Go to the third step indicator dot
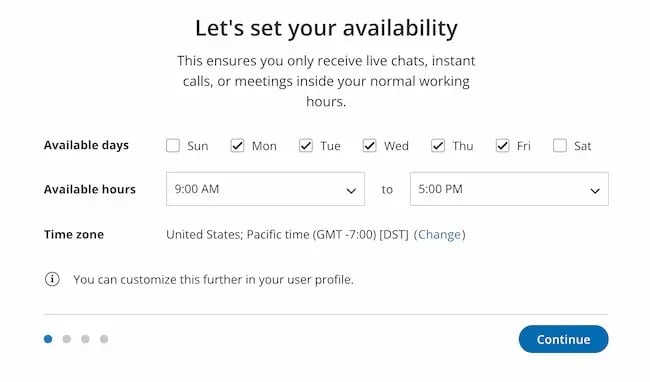The width and height of the screenshot is (650, 382). pos(85,339)
